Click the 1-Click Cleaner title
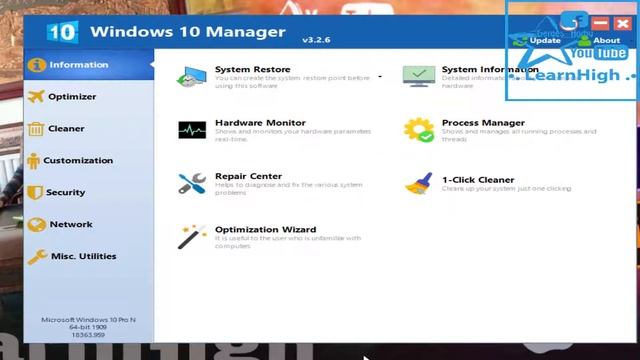Screen dimensions: 640x360 coord(478,180)
